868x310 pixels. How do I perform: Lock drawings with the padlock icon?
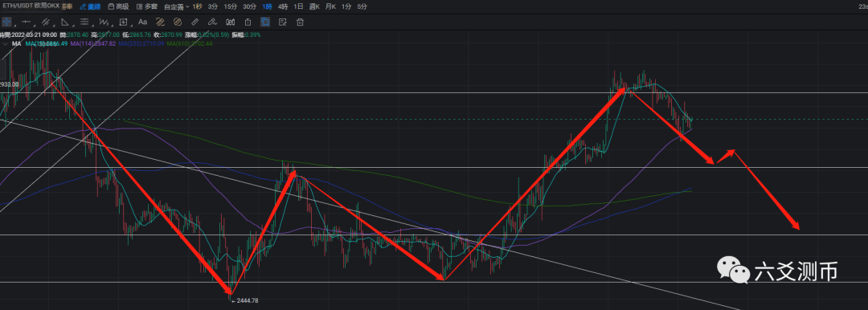[248, 22]
